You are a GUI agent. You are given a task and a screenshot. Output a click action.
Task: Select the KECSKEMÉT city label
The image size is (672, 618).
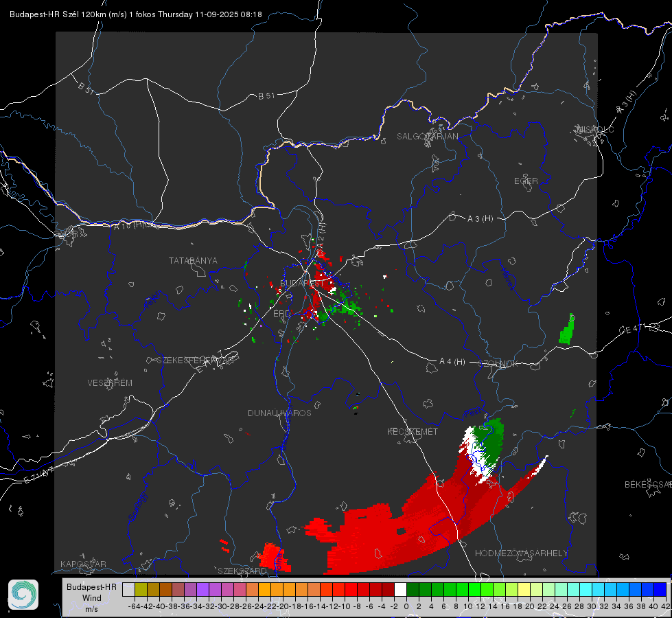pos(413,431)
